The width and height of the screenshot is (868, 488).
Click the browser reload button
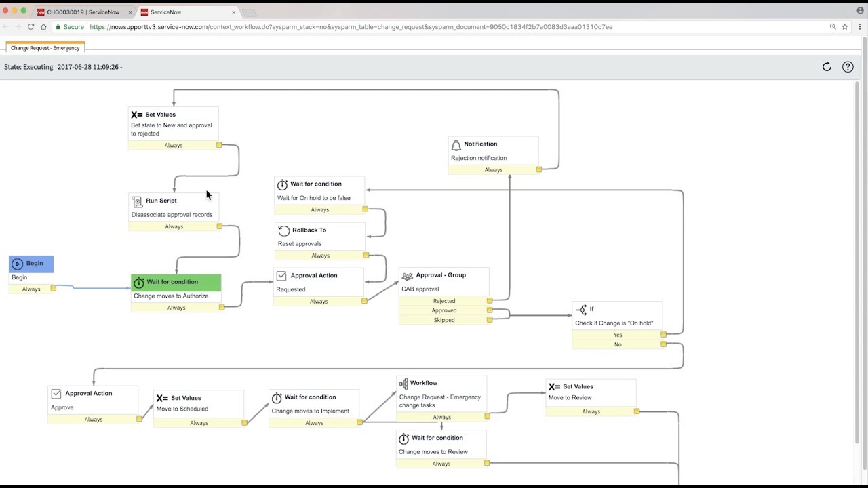(x=31, y=27)
